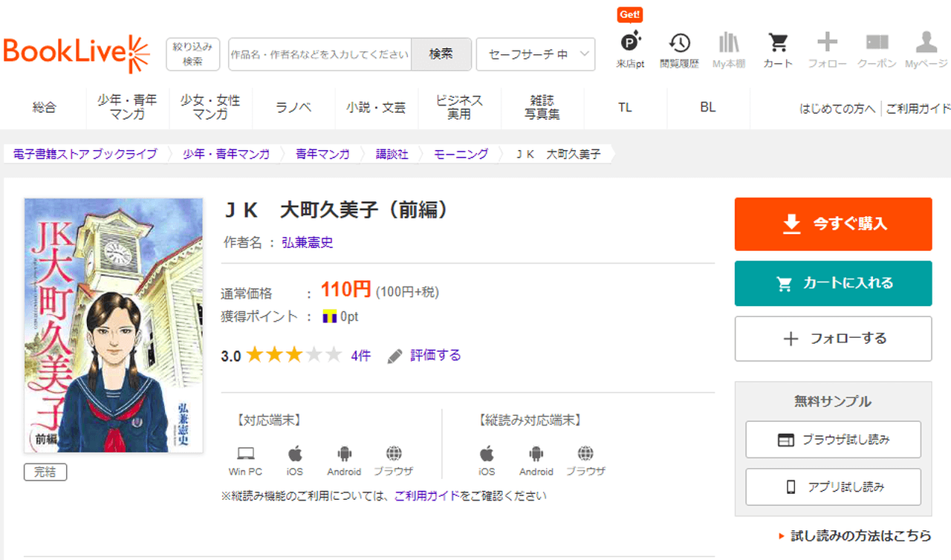Image resolution: width=951 pixels, height=560 pixels.
Task: Add to cart with カートに入れる
Action: coord(833,284)
